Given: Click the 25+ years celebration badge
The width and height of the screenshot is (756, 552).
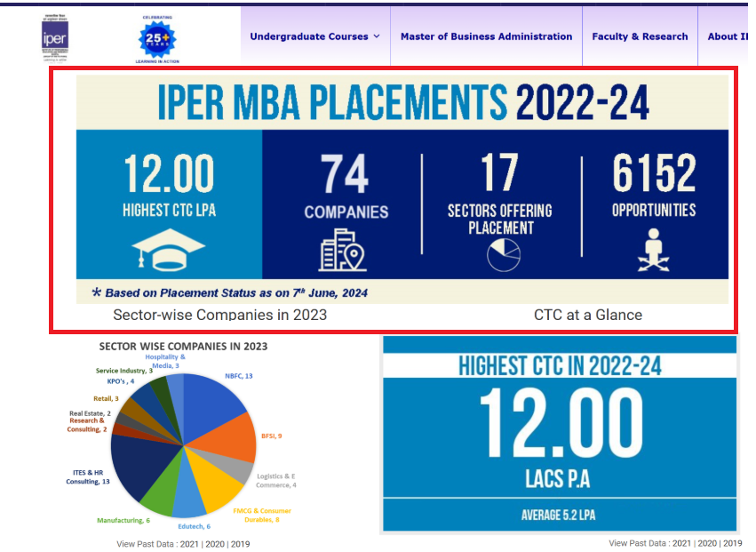Looking at the screenshot, I should click(157, 40).
